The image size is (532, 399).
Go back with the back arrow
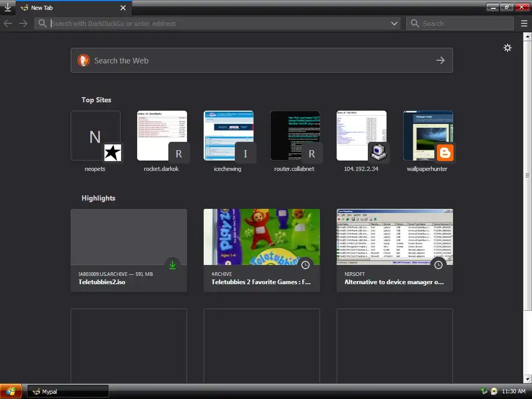tap(8, 23)
